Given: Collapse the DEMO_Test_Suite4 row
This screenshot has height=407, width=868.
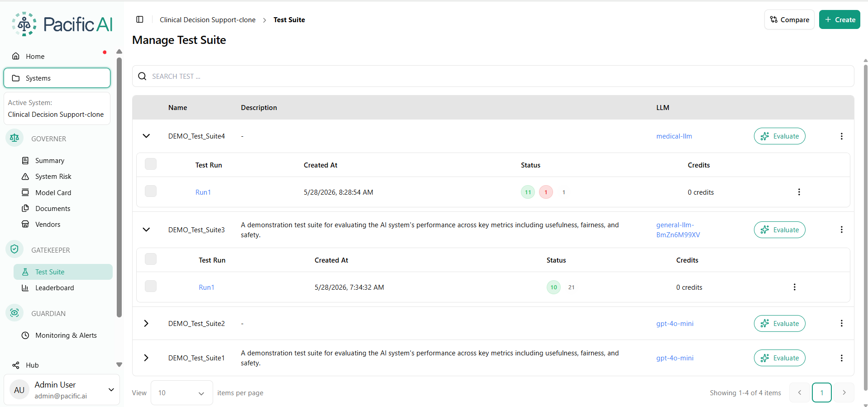Looking at the screenshot, I should pos(146,136).
